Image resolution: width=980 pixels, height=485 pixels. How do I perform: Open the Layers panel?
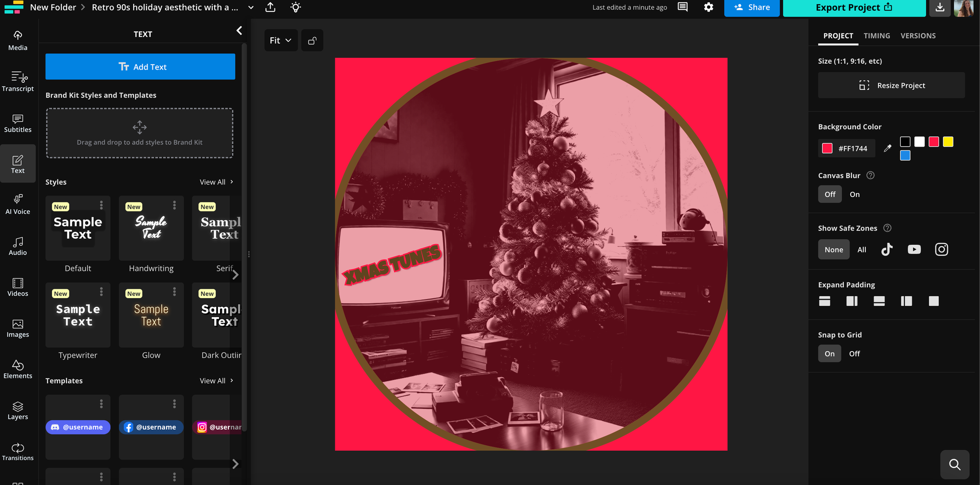(18, 409)
